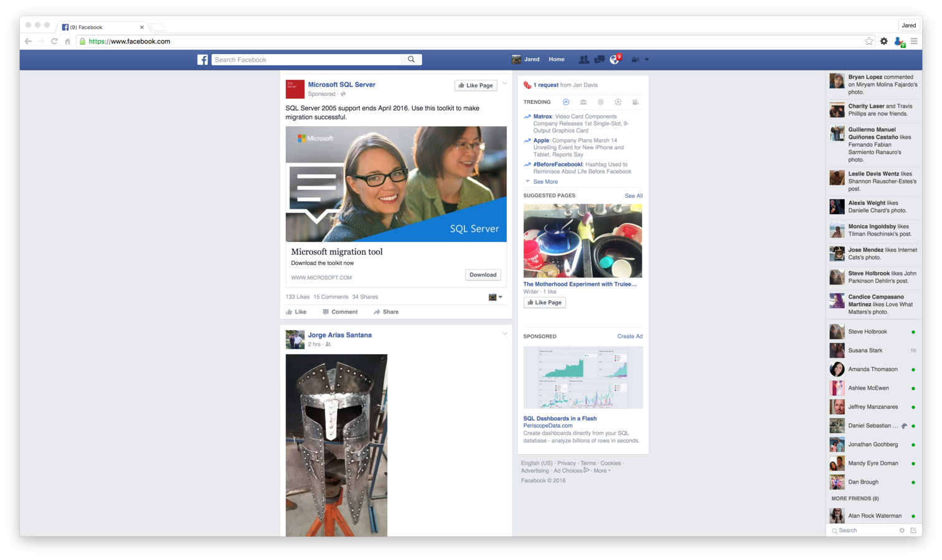This screenshot has height=560, width=942.
Task: Open the helmet photo thumbnail
Action: [336, 446]
